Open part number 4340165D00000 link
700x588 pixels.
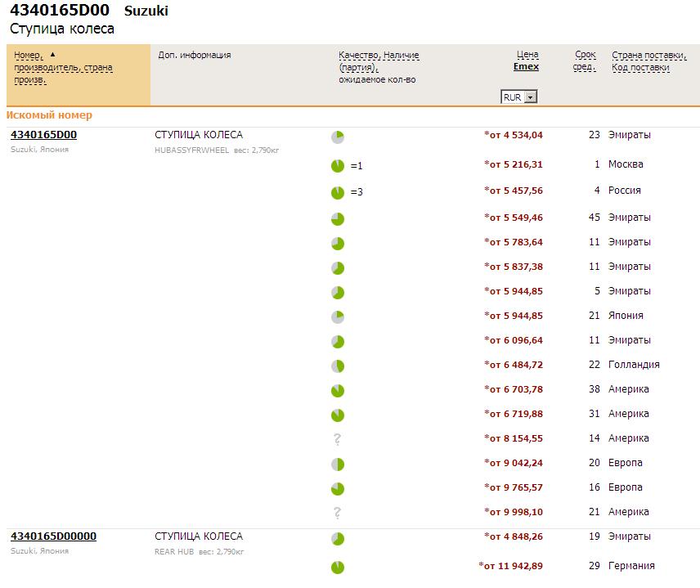click(53, 536)
